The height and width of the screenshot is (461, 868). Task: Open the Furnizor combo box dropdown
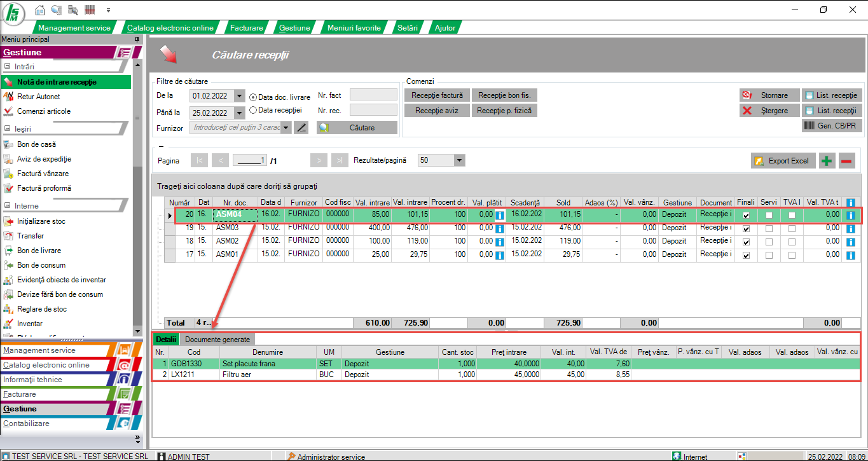coord(286,128)
